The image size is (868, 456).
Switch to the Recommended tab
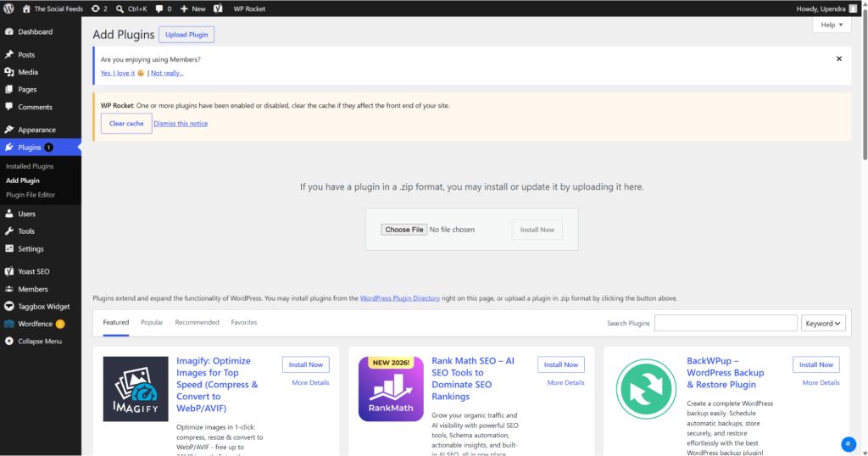pyautogui.click(x=197, y=322)
